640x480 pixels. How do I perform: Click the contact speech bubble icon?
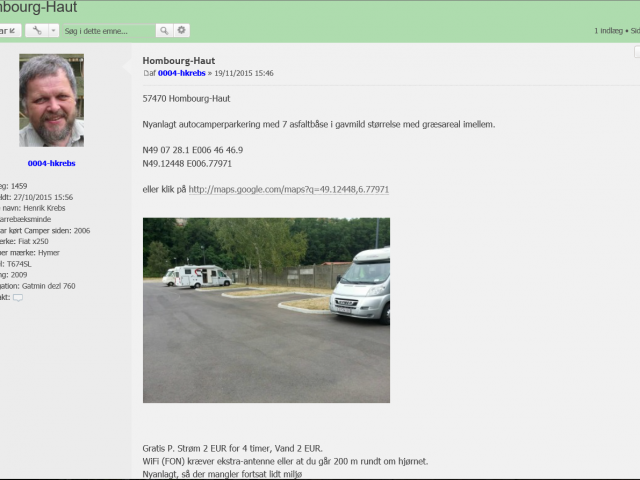tap(18, 298)
